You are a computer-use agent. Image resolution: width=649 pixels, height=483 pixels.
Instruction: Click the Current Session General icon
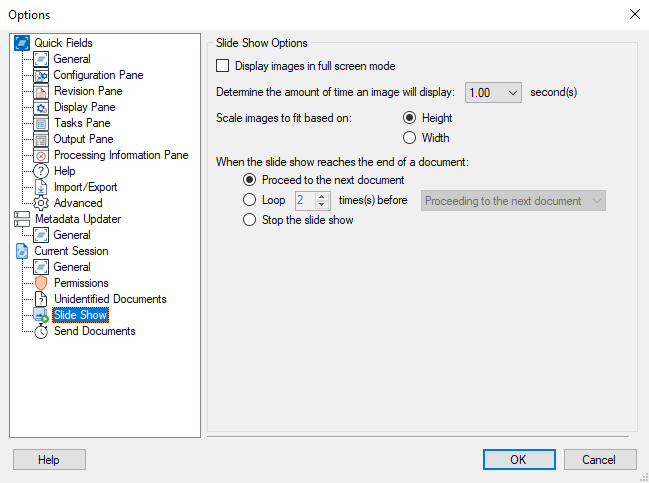point(41,267)
